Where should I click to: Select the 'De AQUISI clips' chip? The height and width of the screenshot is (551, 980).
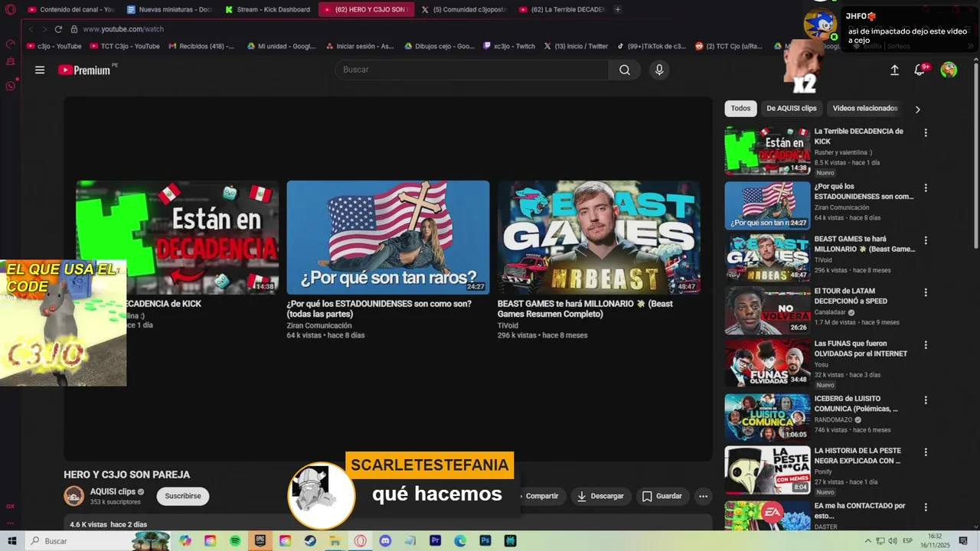tap(792, 109)
